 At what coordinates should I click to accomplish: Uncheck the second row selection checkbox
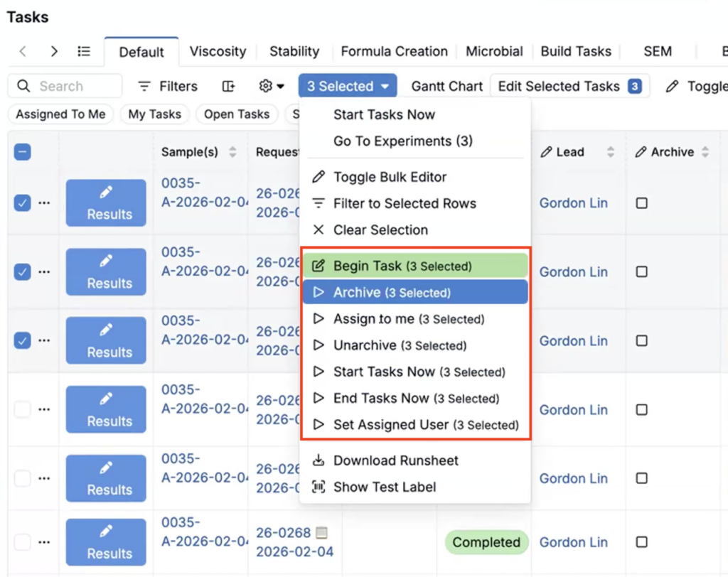22,271
